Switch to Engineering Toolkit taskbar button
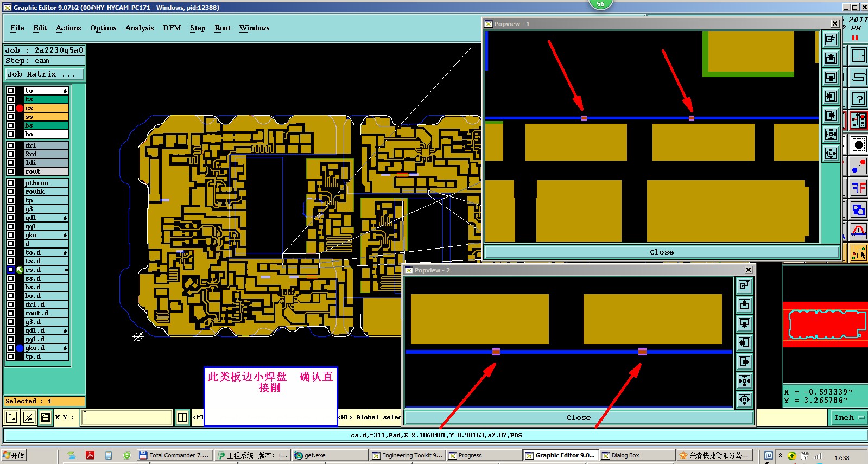 [x=408, y=455]
